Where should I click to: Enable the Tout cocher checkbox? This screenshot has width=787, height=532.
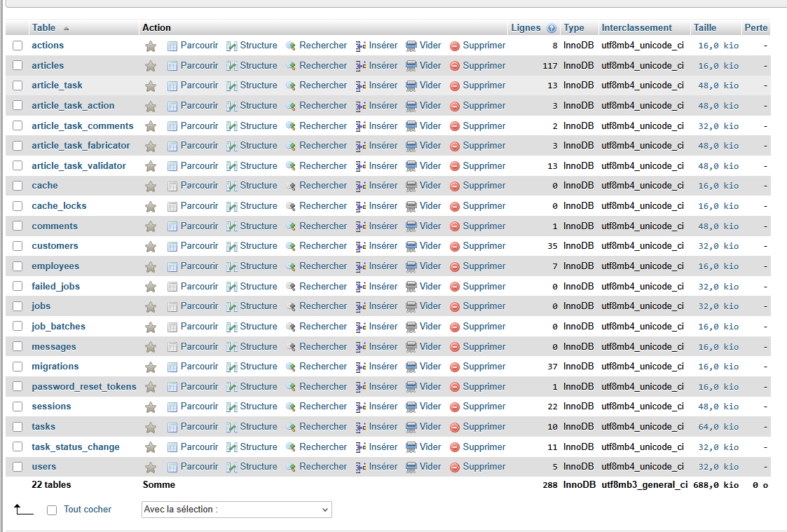(x=52, y=510)
